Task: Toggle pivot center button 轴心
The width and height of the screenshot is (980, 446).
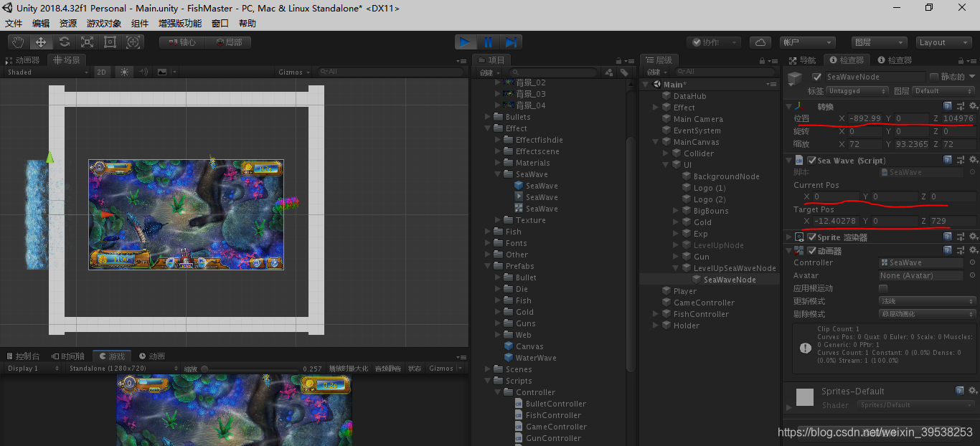Action: (x=182, y=42)
